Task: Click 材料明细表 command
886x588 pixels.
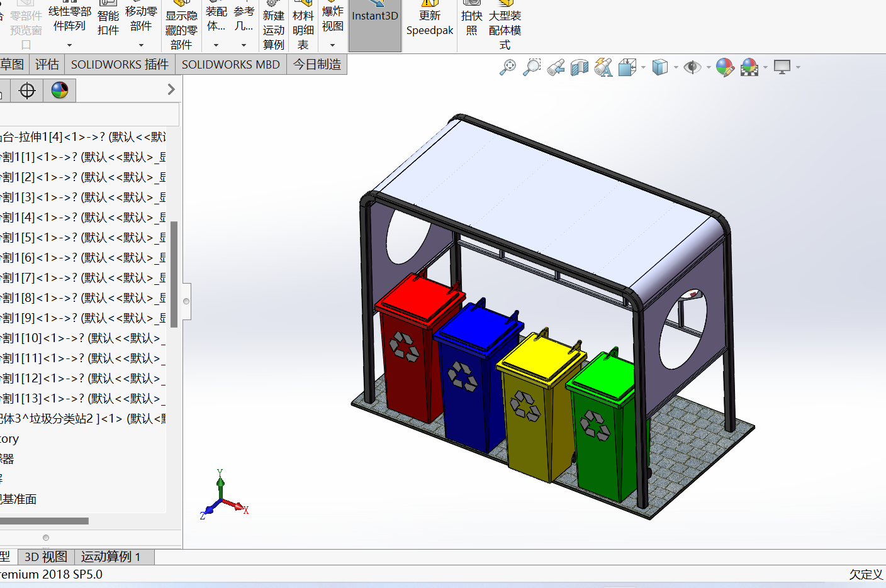Action: (x=303, y=25)
